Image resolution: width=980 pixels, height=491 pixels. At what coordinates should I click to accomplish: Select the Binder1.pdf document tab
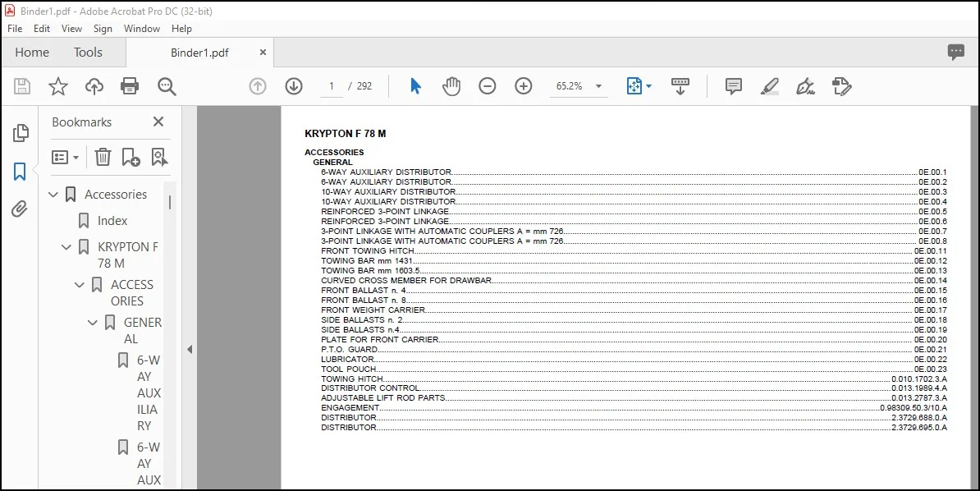tap(199, 53)
